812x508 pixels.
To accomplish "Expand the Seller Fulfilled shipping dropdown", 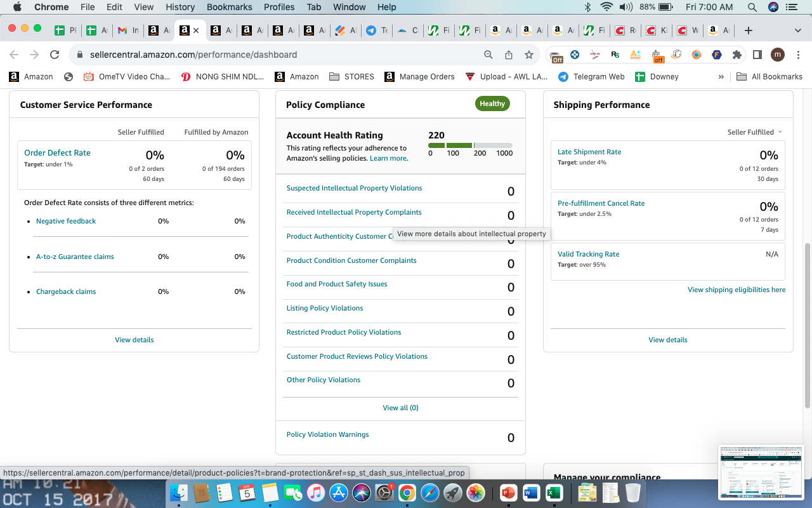I will click(x=755, y=132).
